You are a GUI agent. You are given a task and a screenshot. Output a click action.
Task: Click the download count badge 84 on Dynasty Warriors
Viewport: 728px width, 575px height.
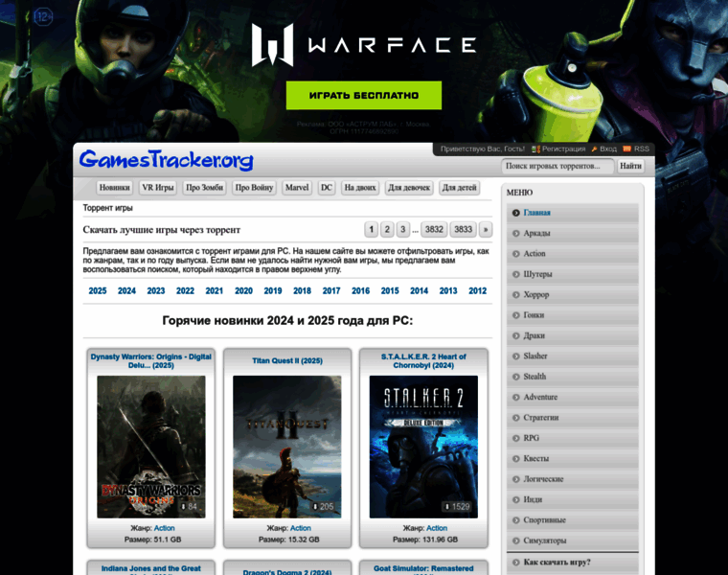coord(189,506)
